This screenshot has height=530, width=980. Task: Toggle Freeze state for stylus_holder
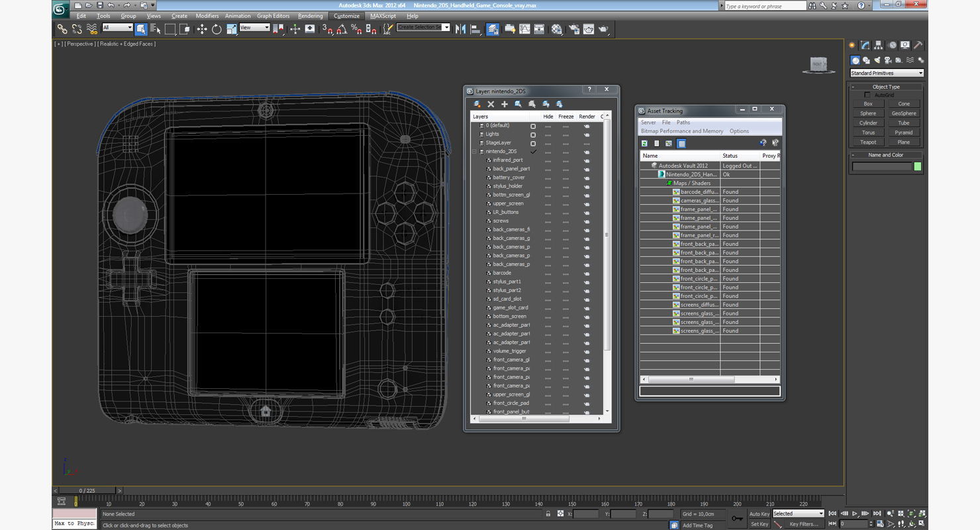(565, 186)
